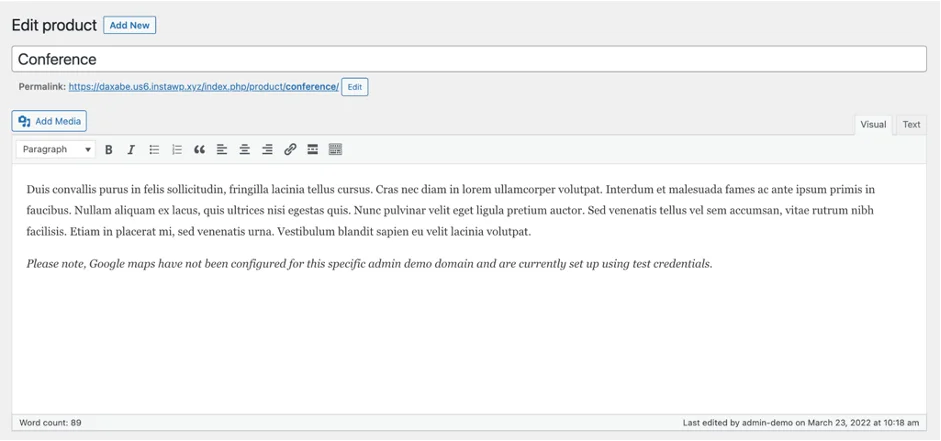The height and width of the screenshot is (441, 941).
Task: Click the Edit product heading
Action: click(x=54, y=25)
